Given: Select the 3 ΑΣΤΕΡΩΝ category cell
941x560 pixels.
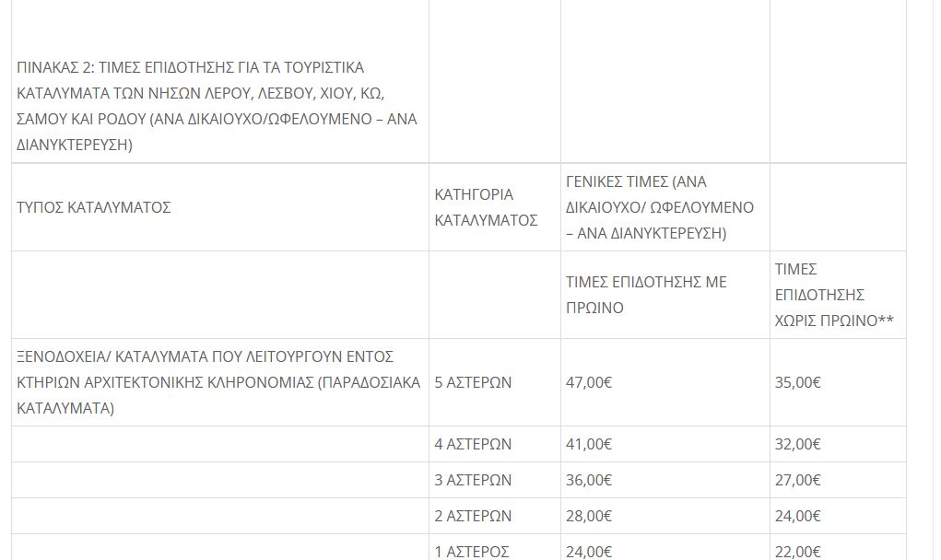Looking at the screenshot, I should [472, 480].
